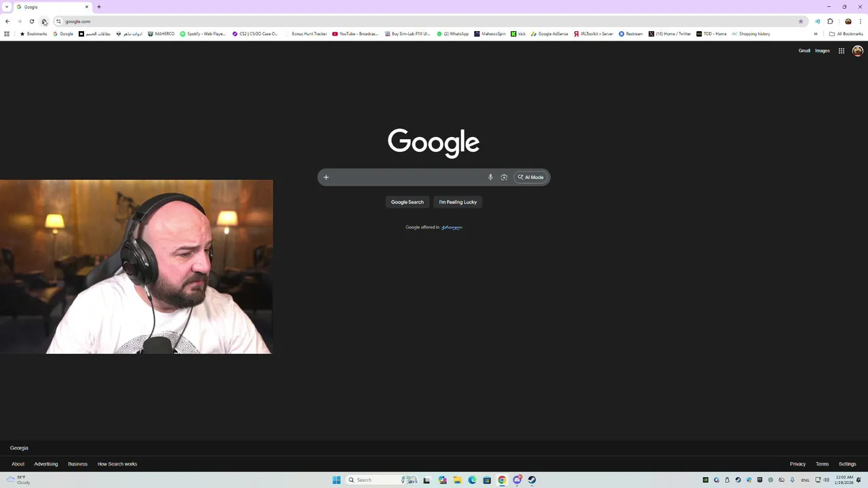
Task: Open YouTube Broadcast bookmark
Action: point(355,34)
